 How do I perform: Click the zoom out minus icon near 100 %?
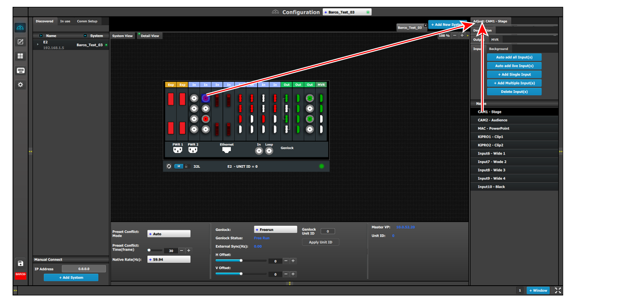[455, 36]
